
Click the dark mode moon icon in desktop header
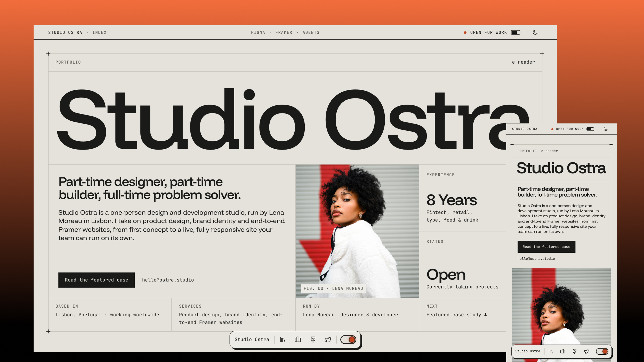(x=535, y=32)
